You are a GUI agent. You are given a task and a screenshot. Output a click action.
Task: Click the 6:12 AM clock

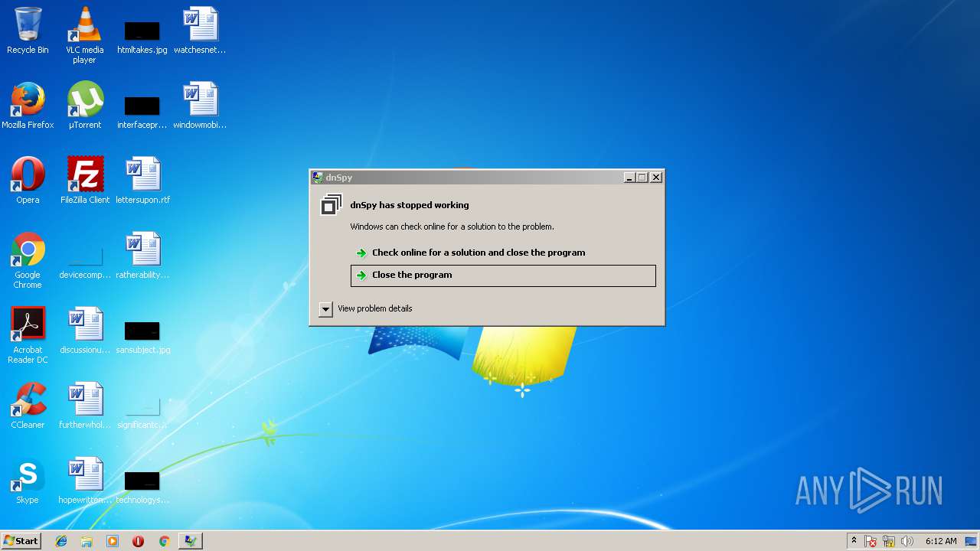point(941,541)
